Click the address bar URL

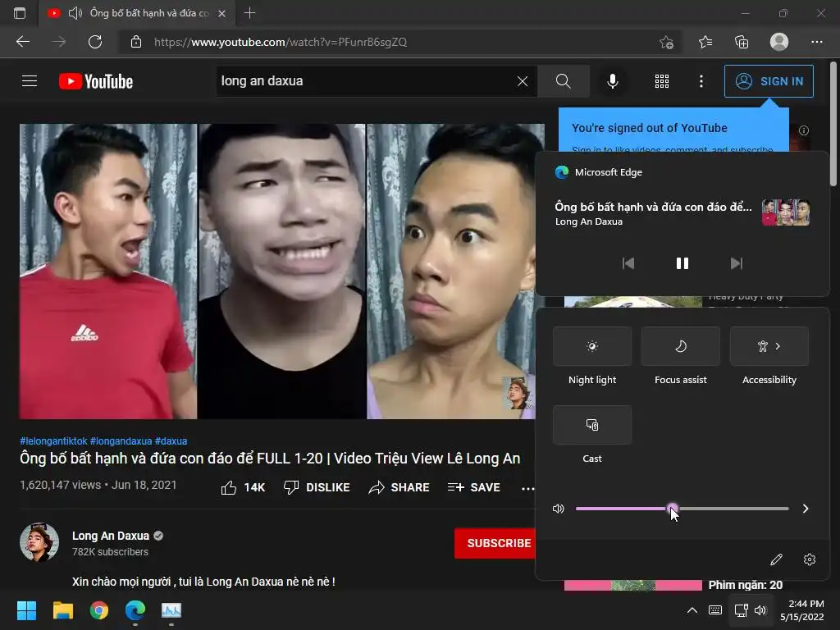coord(281,42)
